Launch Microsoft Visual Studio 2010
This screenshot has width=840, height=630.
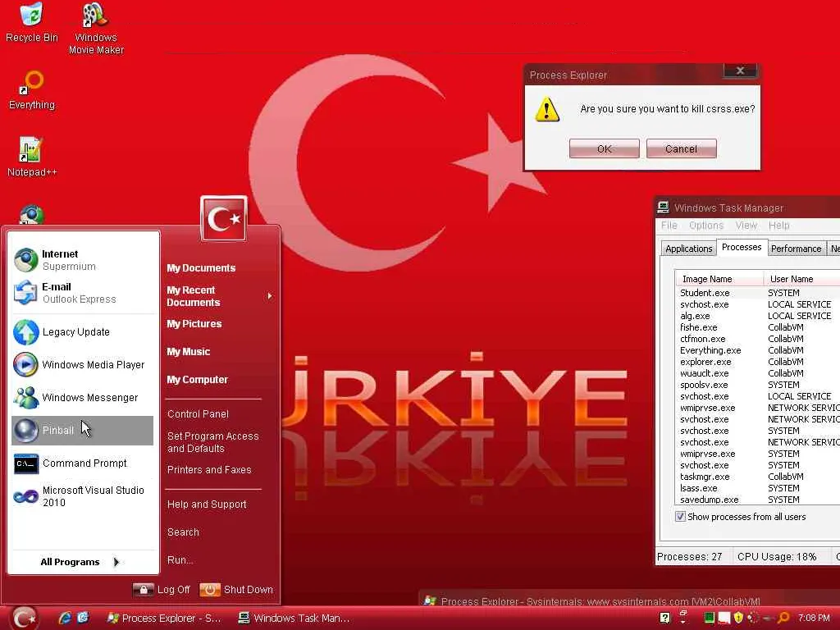click(83, 496)
